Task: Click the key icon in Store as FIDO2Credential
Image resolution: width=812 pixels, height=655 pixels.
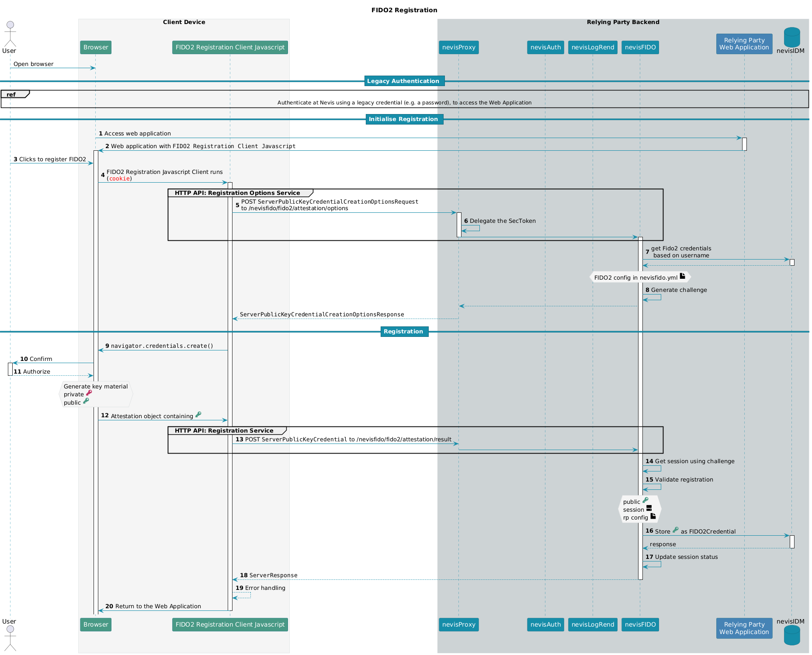Action: coord(676,530)
